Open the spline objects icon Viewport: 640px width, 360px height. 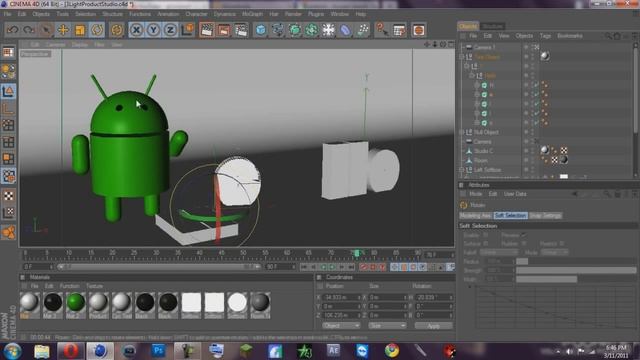pyautogui.click(x=278, y=30)
